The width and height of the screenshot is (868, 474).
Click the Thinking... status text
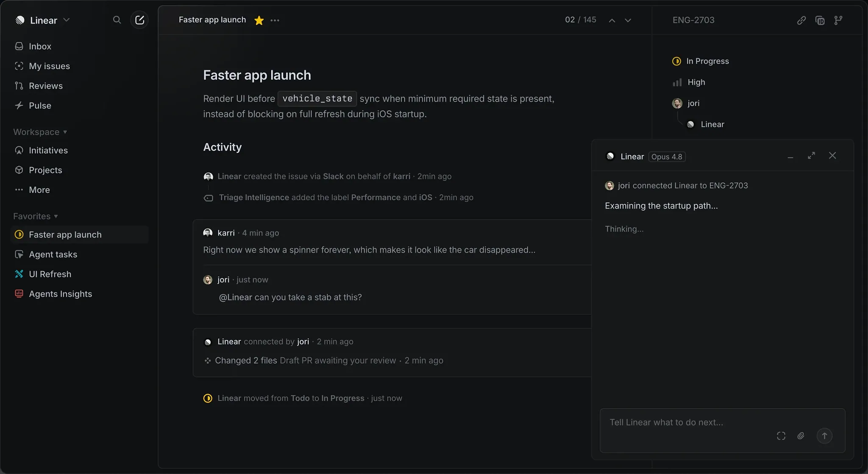624,229
